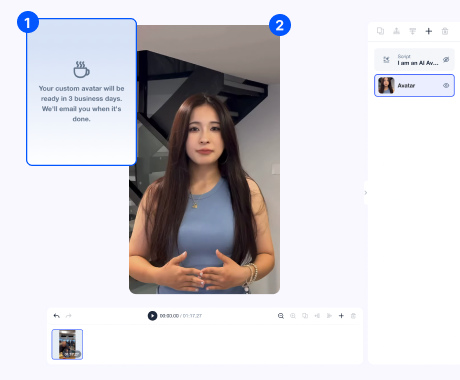Duplicate the selected timeline scene
Viewport: 460px width, 380px height.
(305, 316)
